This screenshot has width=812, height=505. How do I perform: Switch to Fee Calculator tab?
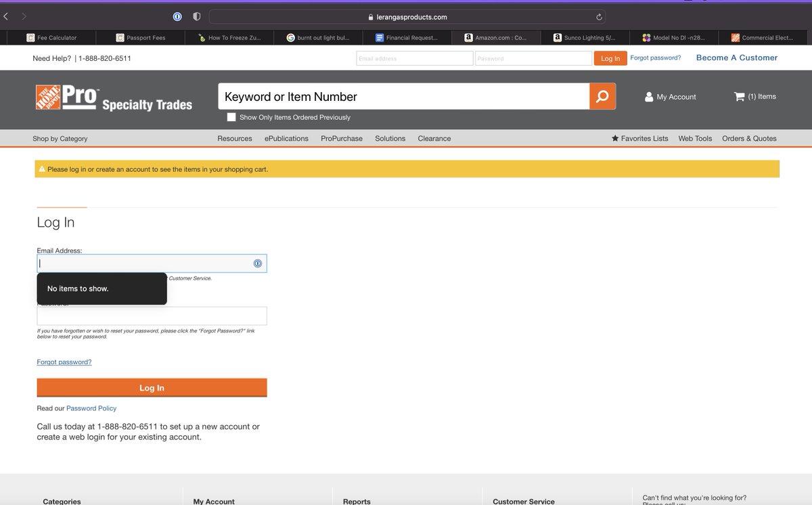pyautogui.click(x=51, y=38)
